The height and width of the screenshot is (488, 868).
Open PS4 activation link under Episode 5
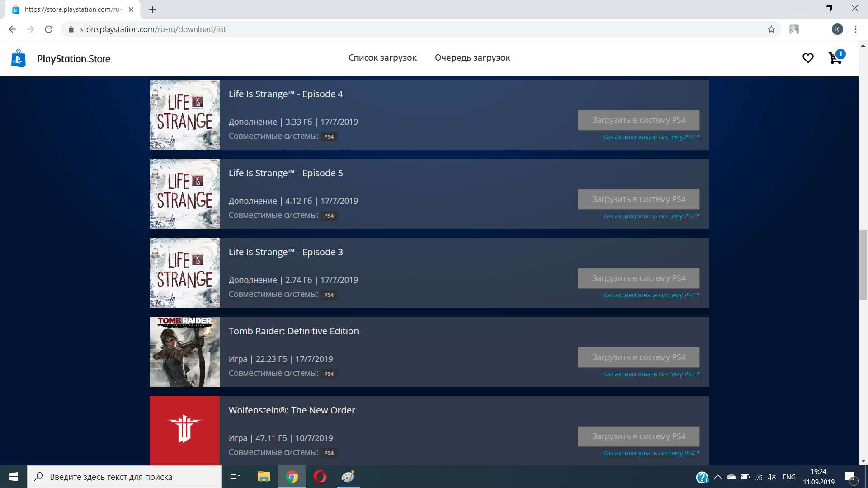(651, 216)
